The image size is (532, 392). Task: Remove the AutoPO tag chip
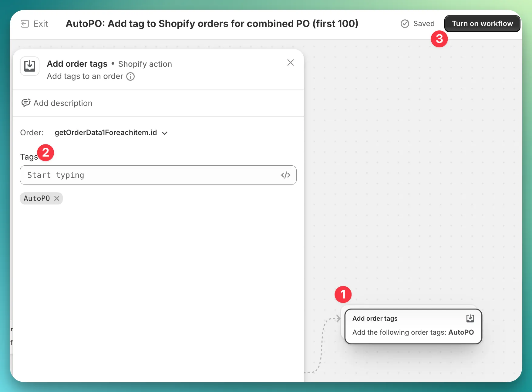[x=57, y=198]
